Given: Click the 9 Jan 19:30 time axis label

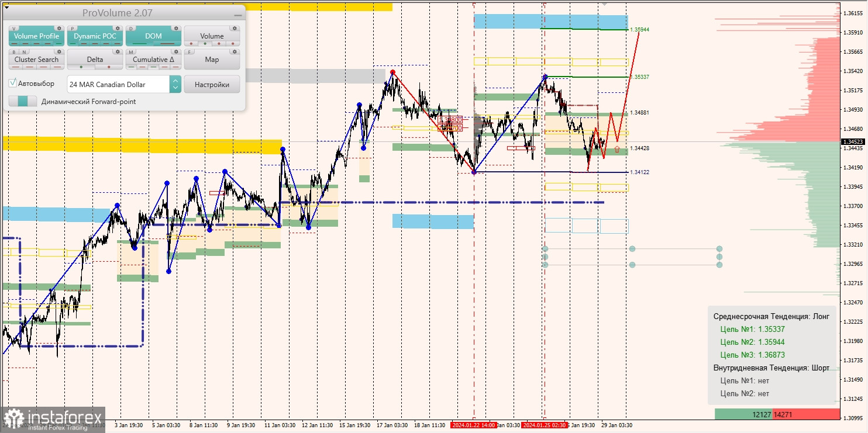Looking at the screenshot, I should pyautogui.click(x=240, y=425).
